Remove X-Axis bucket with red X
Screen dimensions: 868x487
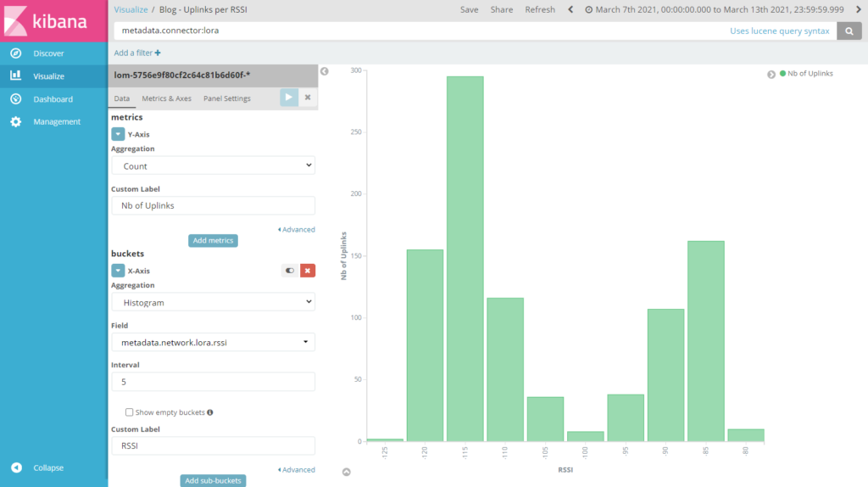308,271
